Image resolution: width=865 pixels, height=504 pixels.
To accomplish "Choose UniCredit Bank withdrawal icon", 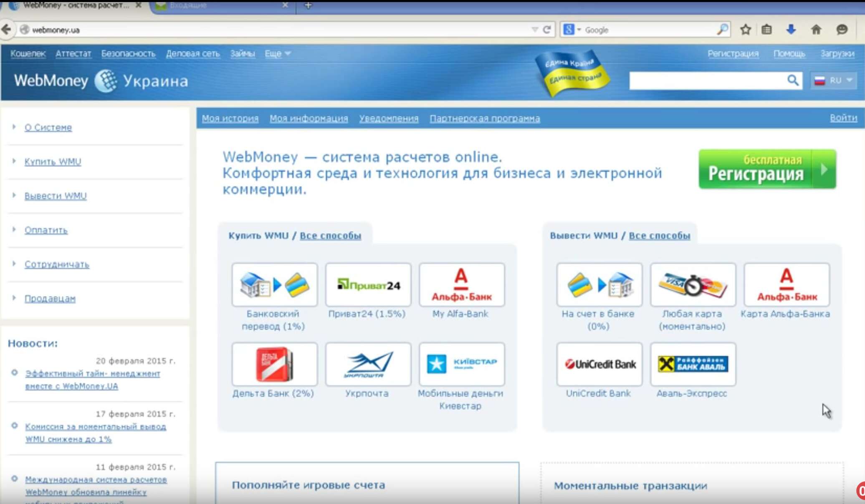I will click(599, 364).
